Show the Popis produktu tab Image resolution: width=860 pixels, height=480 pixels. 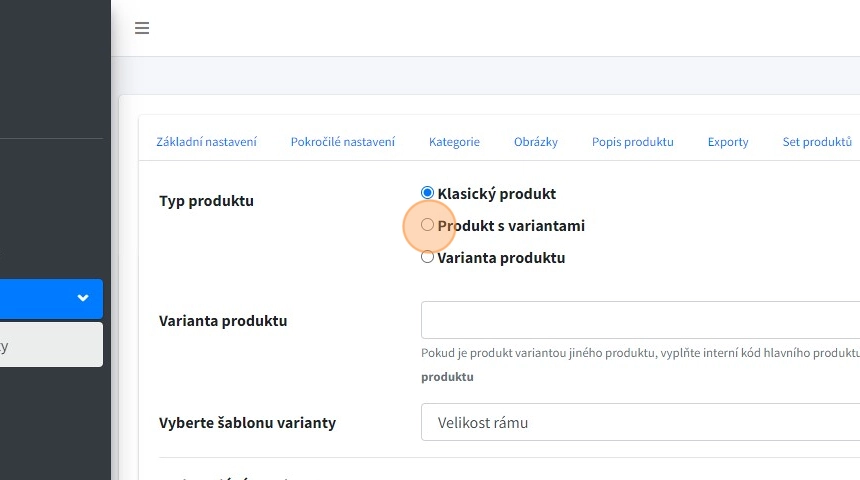point(632,142)
